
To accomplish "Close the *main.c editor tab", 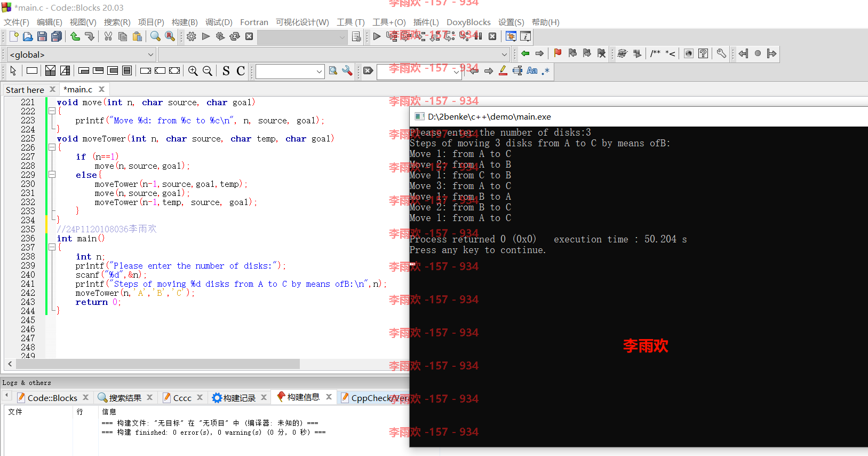I will tap(101, 89).
